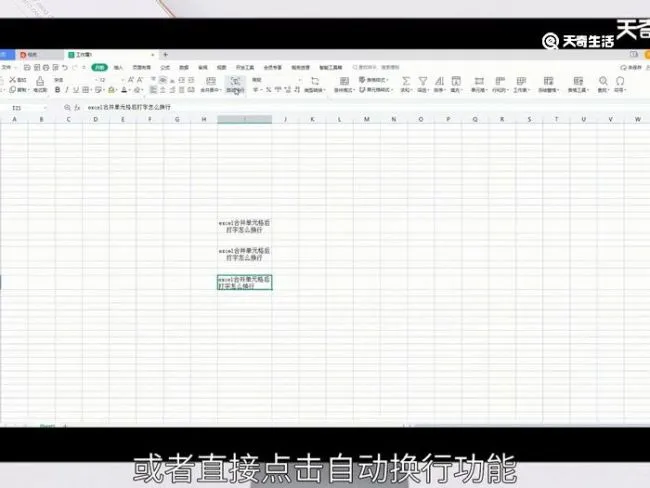Click the Merge and Center icon

pyautogui.click(x=211, y=81)
